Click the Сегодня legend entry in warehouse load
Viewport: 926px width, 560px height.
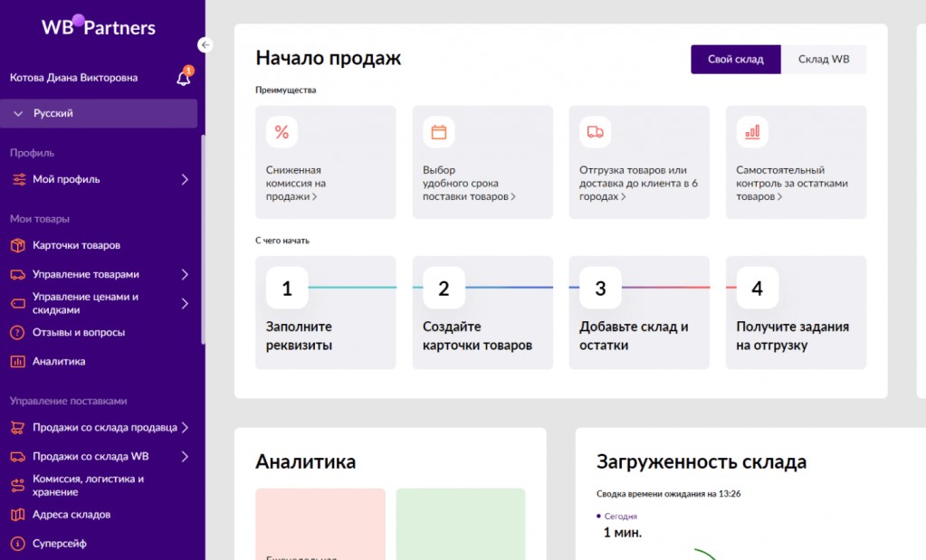(x=617, y=517)
